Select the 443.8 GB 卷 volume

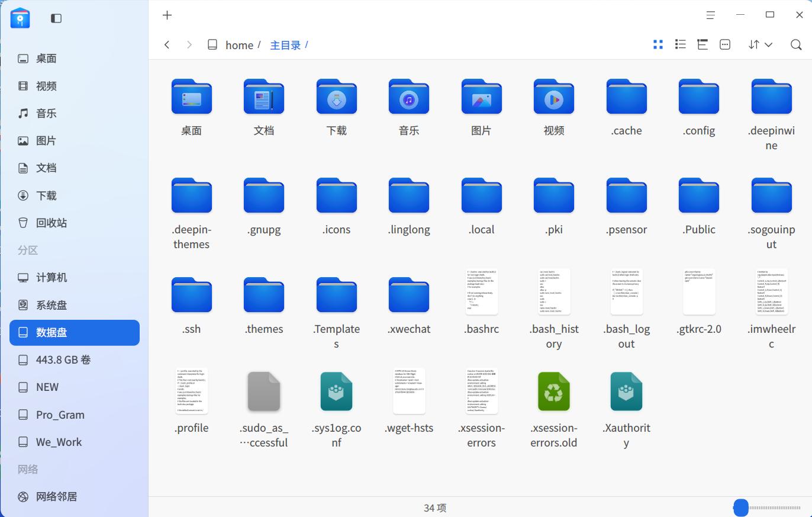coord(75,360)
